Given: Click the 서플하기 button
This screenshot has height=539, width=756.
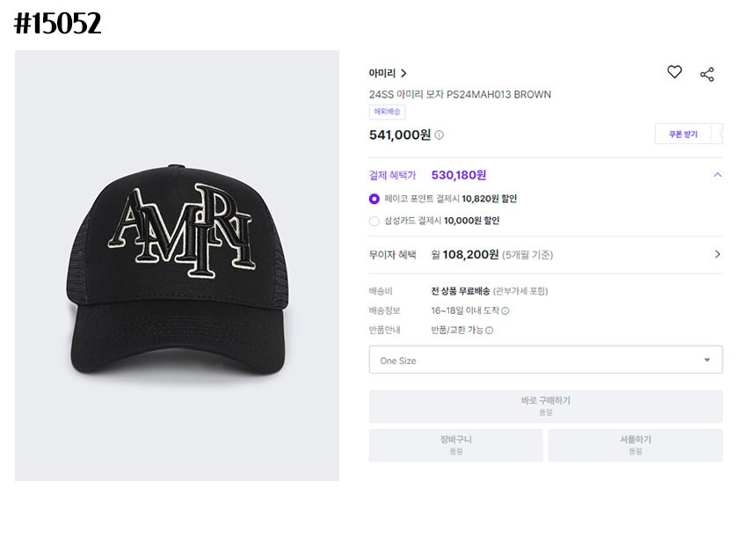Looking at the screenshot, I should pyautogui.click(x=635, y=445).
